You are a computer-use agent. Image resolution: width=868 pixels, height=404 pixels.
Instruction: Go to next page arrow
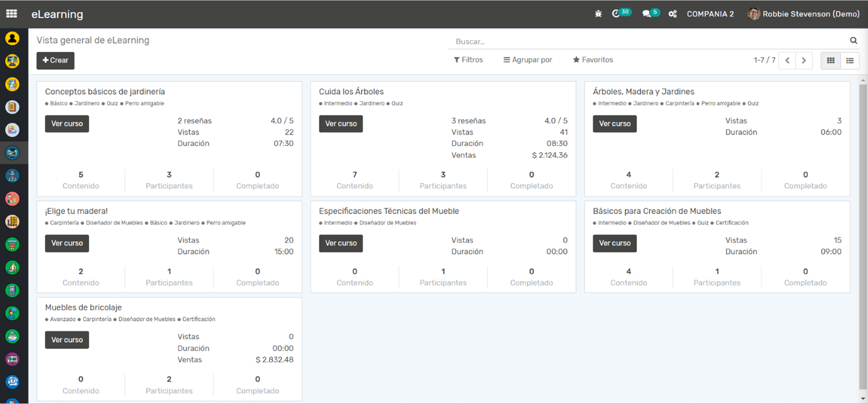pyautogui.click(x=803, y=60)
